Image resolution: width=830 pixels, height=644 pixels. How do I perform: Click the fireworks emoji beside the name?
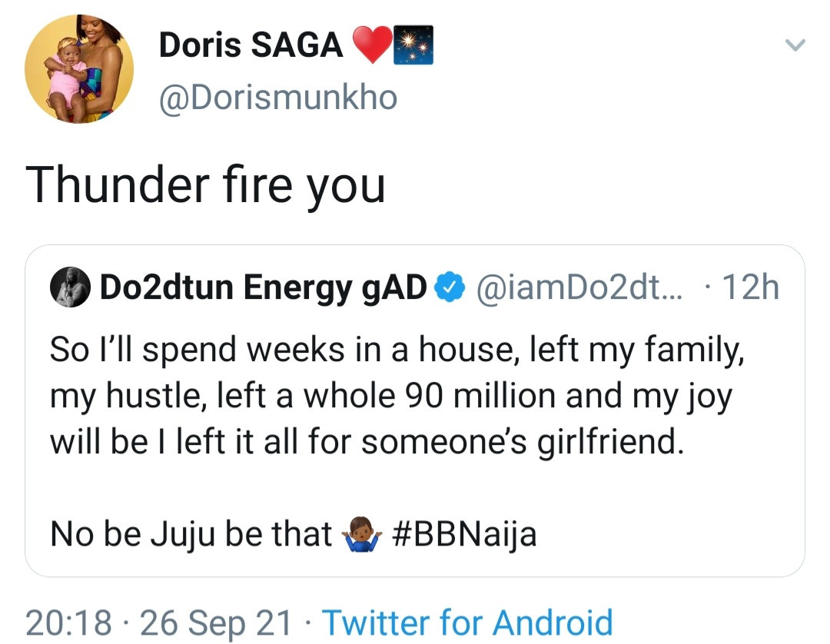[x=413, y=45]
